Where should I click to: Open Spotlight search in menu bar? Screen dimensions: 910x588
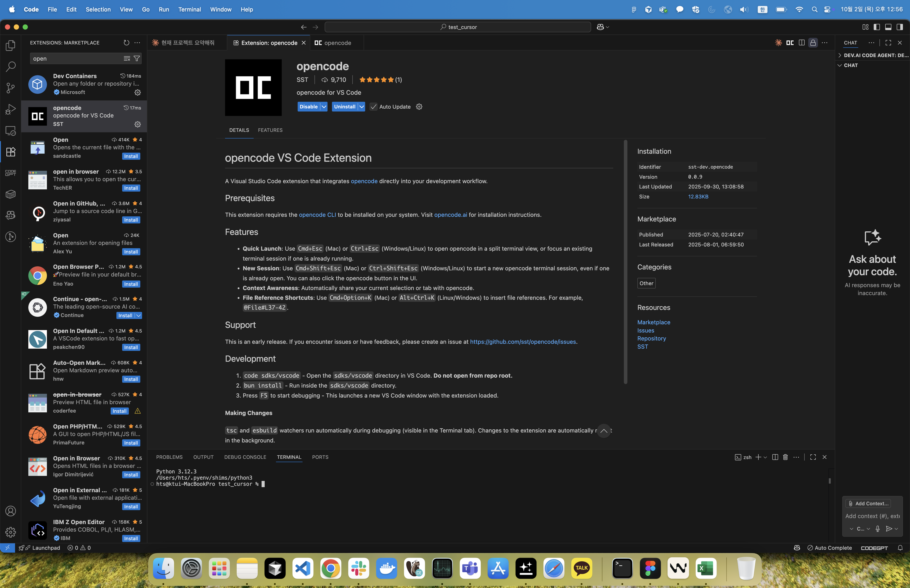pos(815,10)
